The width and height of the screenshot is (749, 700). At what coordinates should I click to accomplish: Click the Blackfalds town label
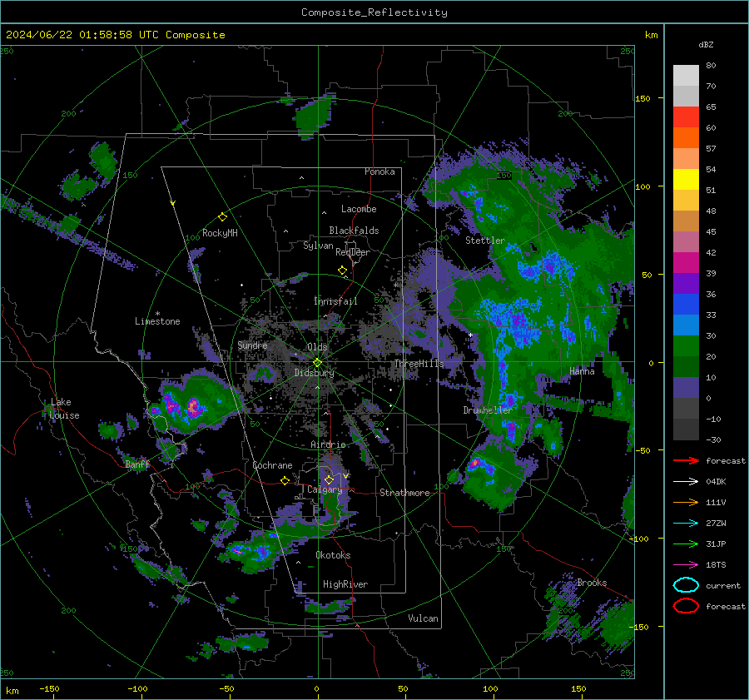pos(354,231)
